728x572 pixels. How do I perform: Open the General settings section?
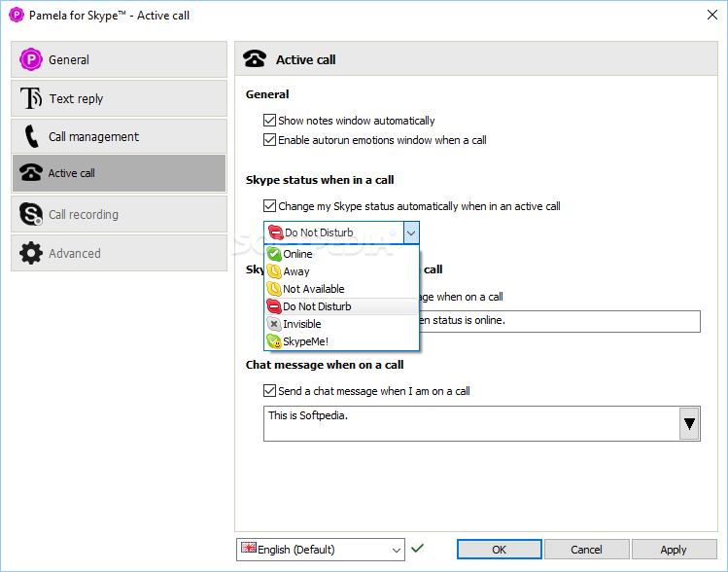point(119,59)
